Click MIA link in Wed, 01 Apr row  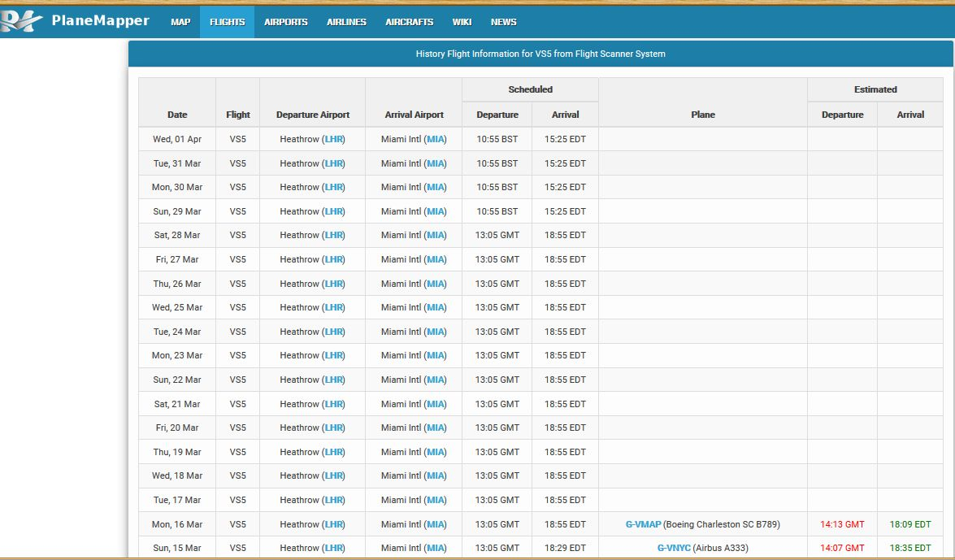pyautogui.click(x=436, y=139)
